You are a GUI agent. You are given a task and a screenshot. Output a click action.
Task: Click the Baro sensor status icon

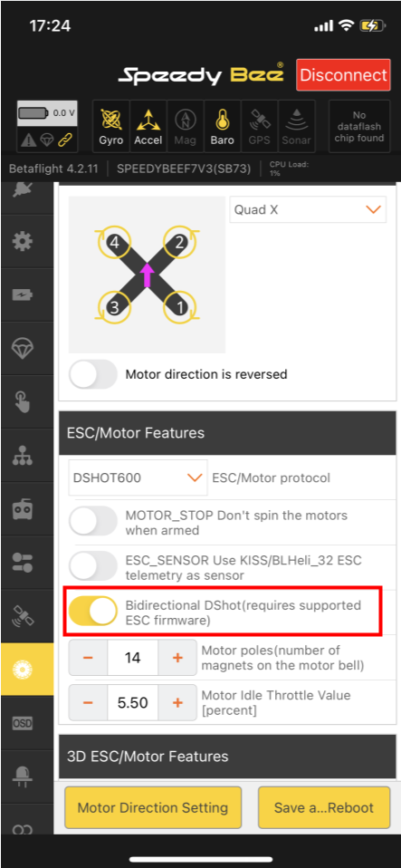(x=223, y=126)
